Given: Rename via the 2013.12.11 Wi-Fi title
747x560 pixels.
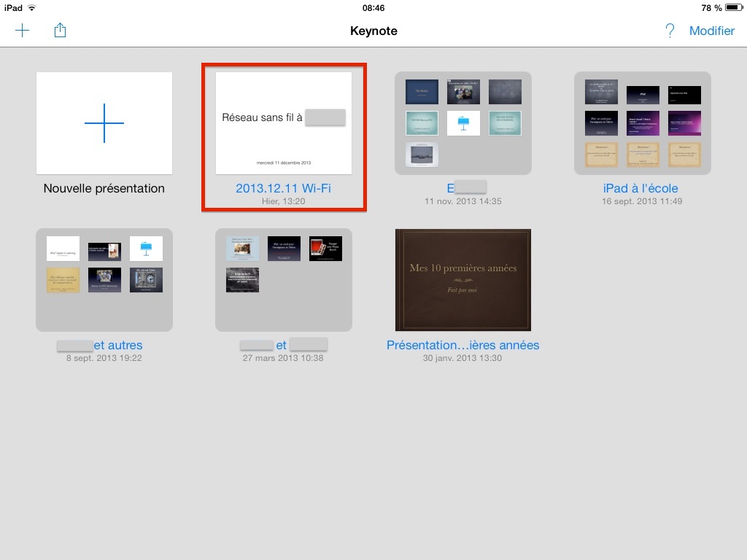Looking at the screenshot, I should [284, 188].
